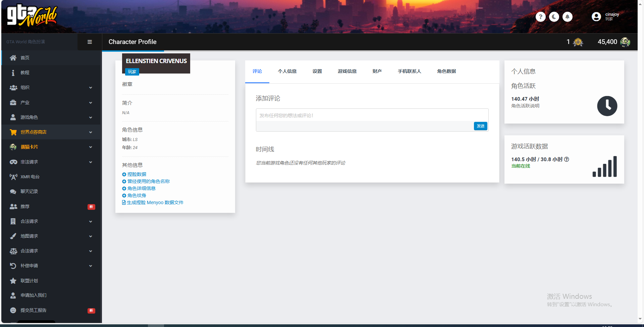Image resolution: width=644 pixels, height=327 pixels.
Task: Expand the 世界点券商店 chevron
Action: [x=91, y=132]
